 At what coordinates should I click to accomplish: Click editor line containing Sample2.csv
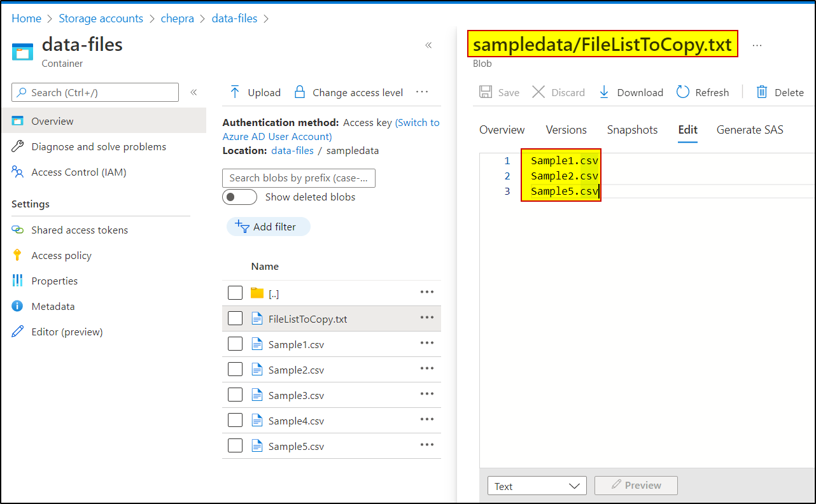coord(565,176)
